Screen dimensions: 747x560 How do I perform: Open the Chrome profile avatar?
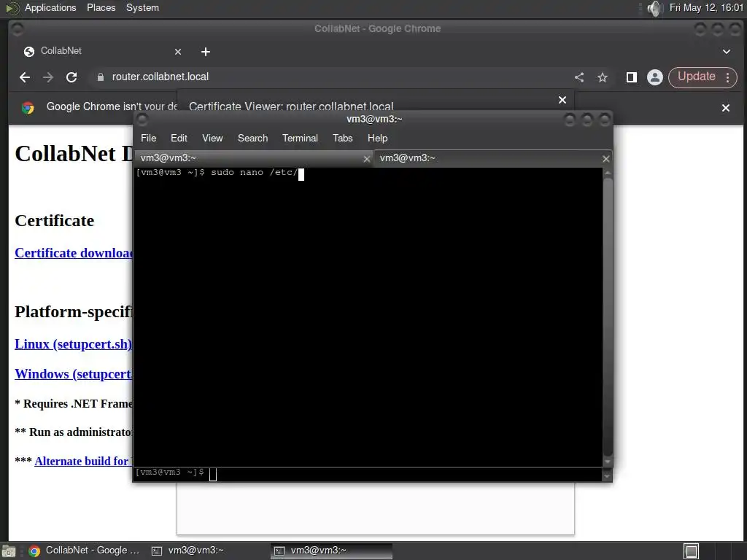tap(655, 77)
